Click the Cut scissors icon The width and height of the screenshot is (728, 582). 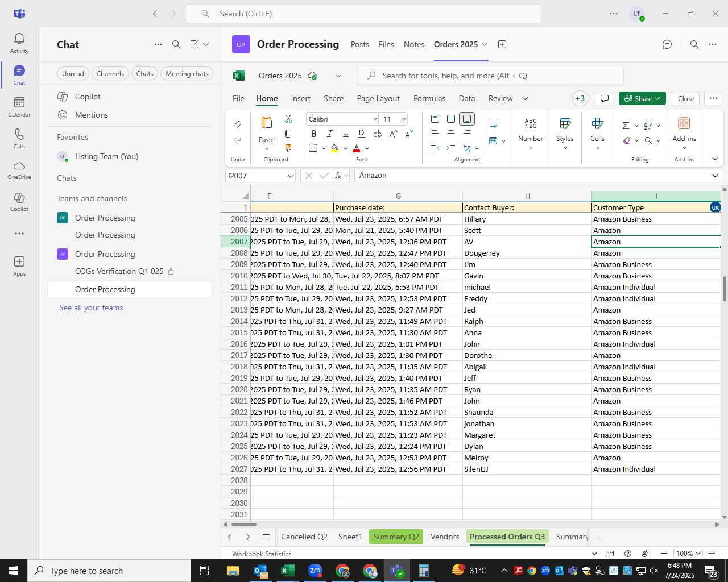point(288,119)
